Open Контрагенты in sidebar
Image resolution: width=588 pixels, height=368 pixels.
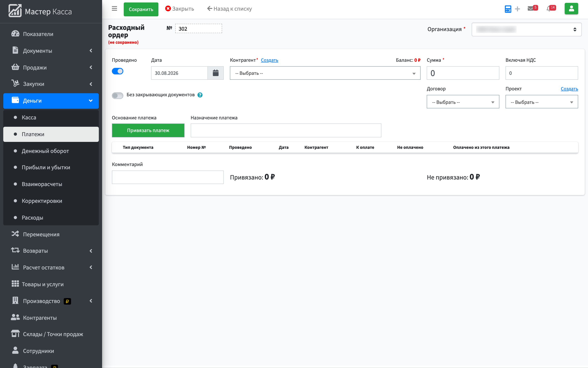[51, 317]
